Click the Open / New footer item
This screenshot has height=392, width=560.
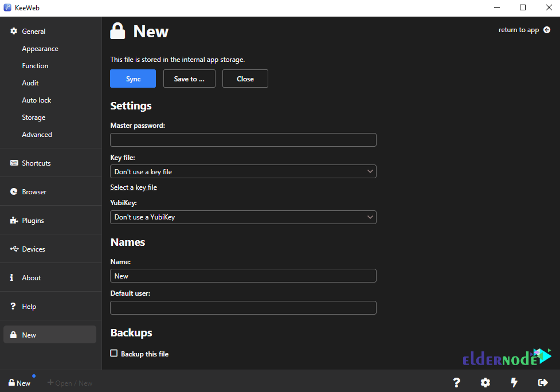coord(70,383)
